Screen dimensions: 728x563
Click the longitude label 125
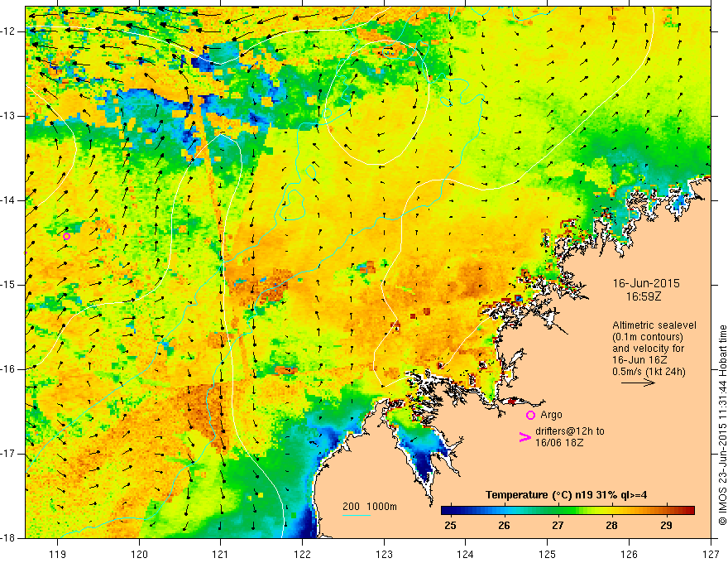click(x=548, y=555)
